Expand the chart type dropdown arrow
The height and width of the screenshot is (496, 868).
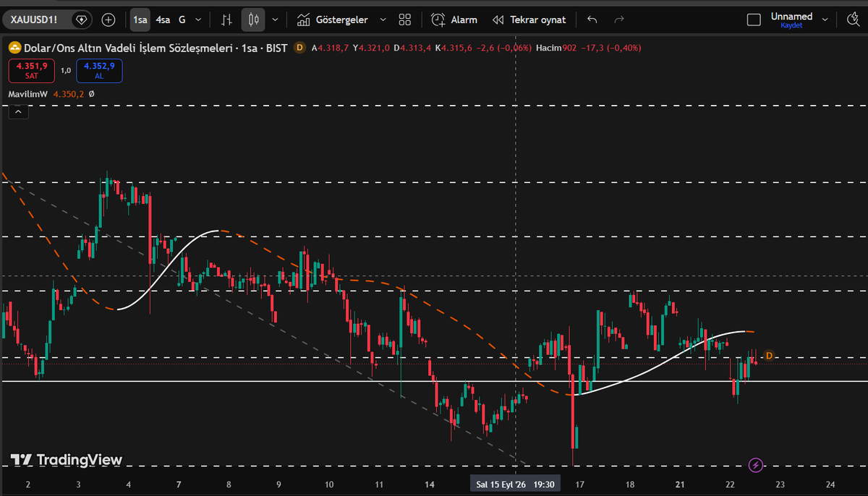pos(275,20)
